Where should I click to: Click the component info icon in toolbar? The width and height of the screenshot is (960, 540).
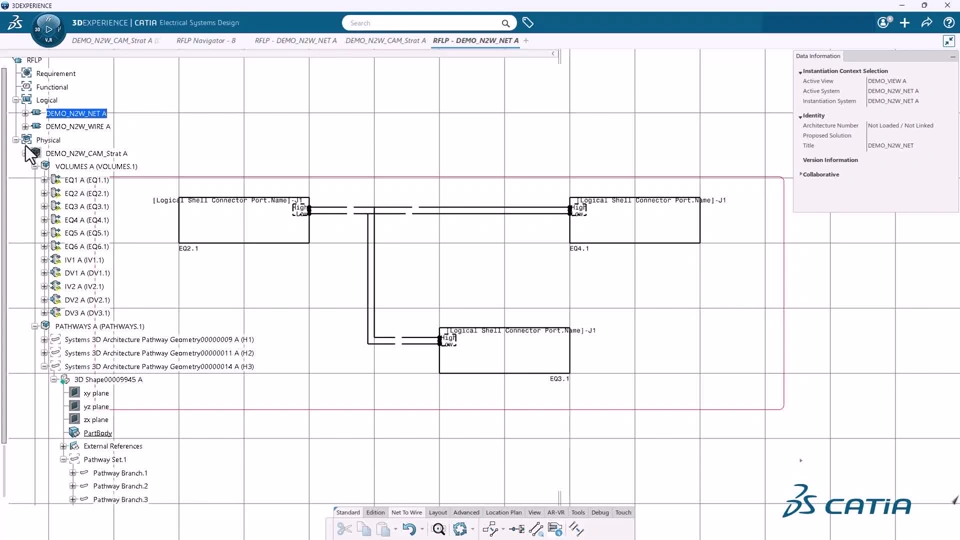pyautogui.click(x=555, y=529)
